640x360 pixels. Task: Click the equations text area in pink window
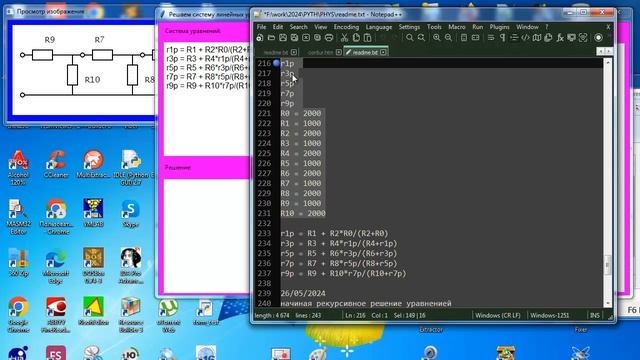tap(207, 98)
